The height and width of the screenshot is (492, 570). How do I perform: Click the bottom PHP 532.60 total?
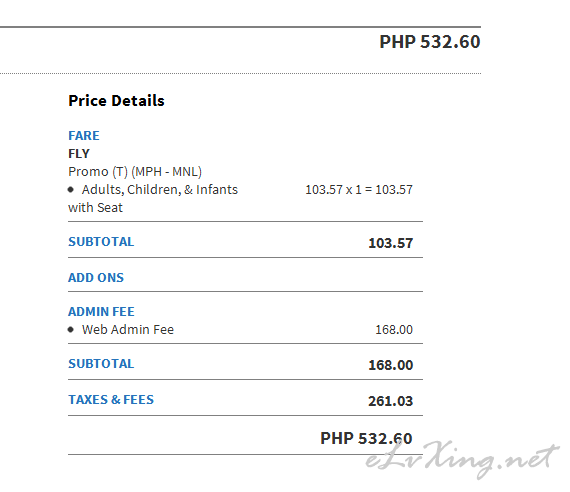click(x=366, y=438)
